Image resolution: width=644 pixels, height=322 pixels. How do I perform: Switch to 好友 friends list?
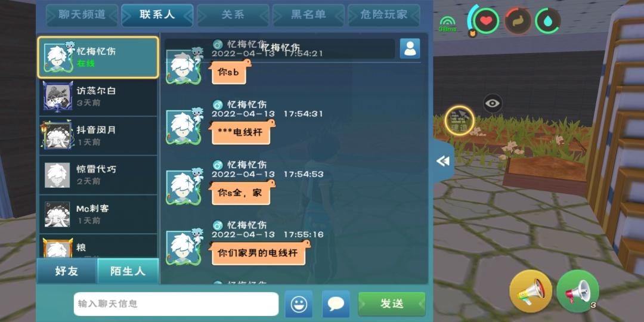(67, 271)
